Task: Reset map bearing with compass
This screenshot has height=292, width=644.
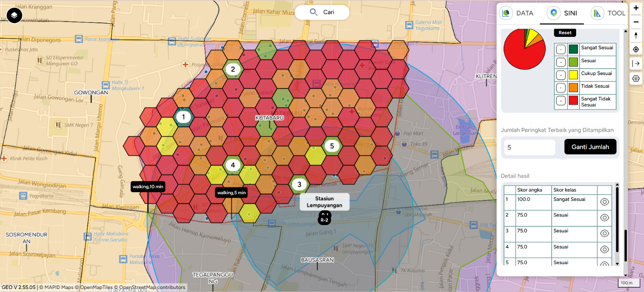Action: (636, 35)
